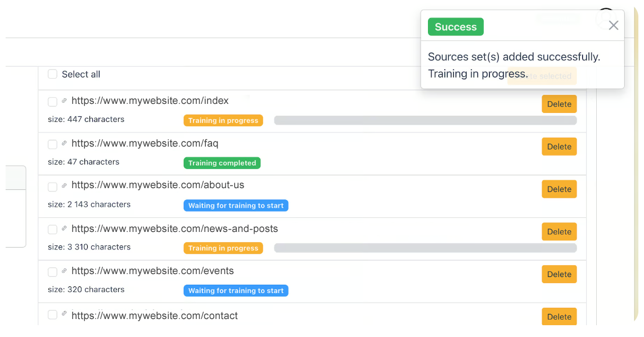
Task: Check the events source checkbox
Action: 52,272
